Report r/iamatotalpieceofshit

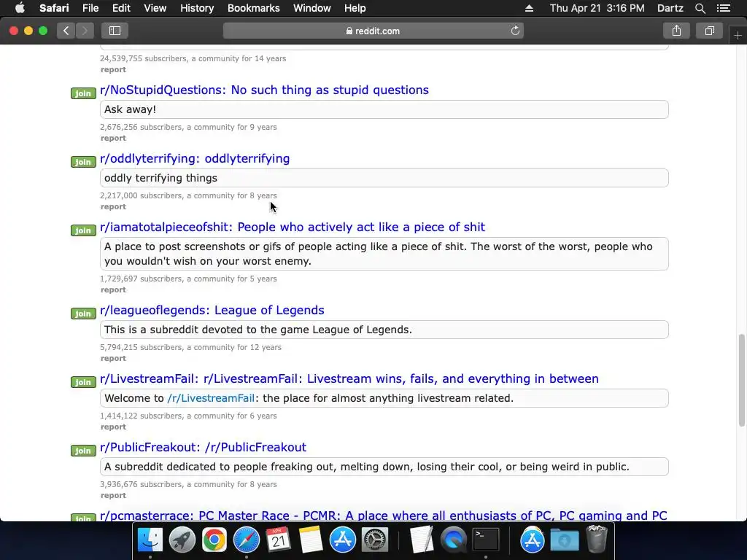tap(113, 289)
